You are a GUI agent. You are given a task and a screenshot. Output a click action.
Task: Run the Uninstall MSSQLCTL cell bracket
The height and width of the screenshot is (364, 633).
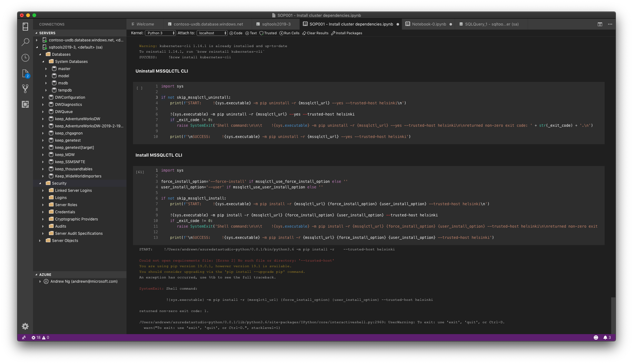point(140,88)
